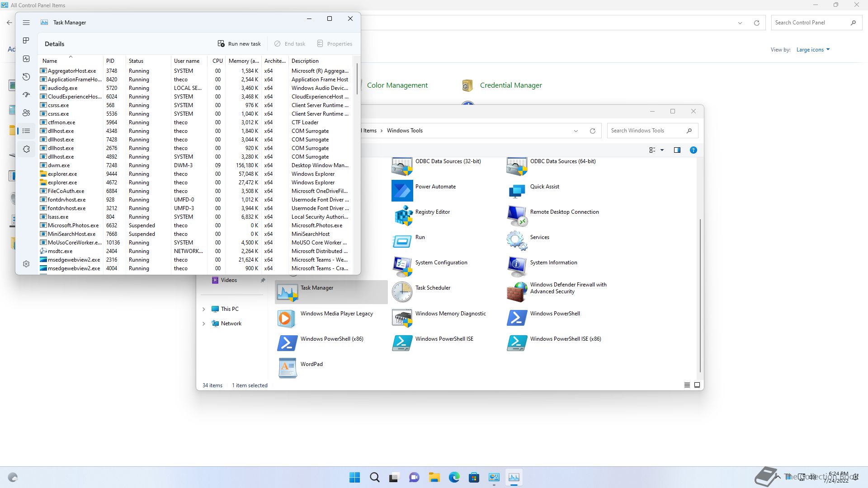Toggle preview pane in Windows Tools

coord(677,150)
